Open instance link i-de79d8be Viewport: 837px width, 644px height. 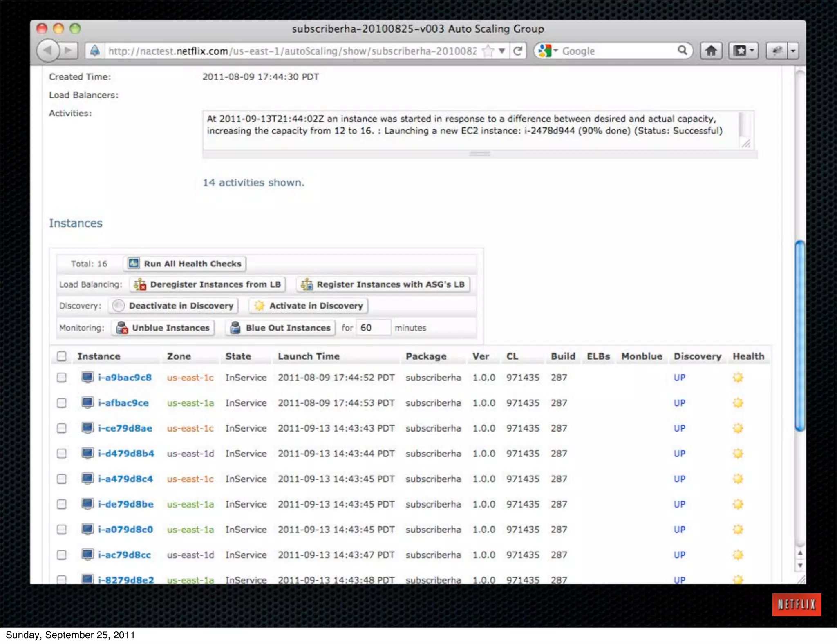[125, 504]
